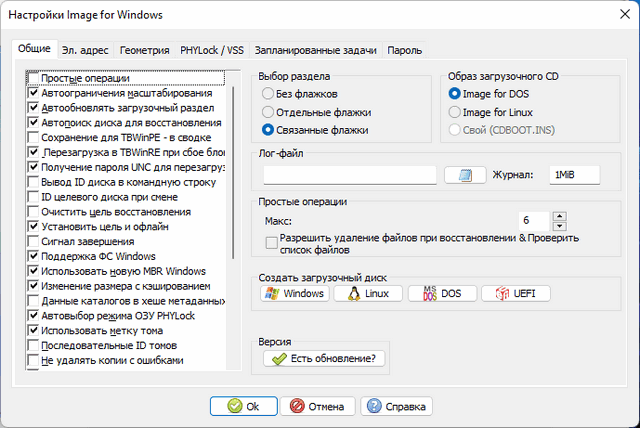Click the log file path text field
The height and width of the screenshot is (428, 640).
(349, 175)
